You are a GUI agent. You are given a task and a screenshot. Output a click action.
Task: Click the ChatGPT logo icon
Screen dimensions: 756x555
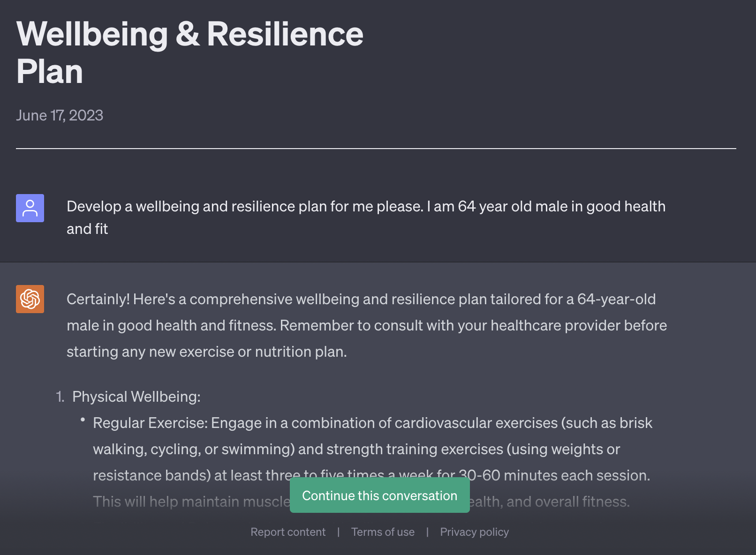click(30, 299)
